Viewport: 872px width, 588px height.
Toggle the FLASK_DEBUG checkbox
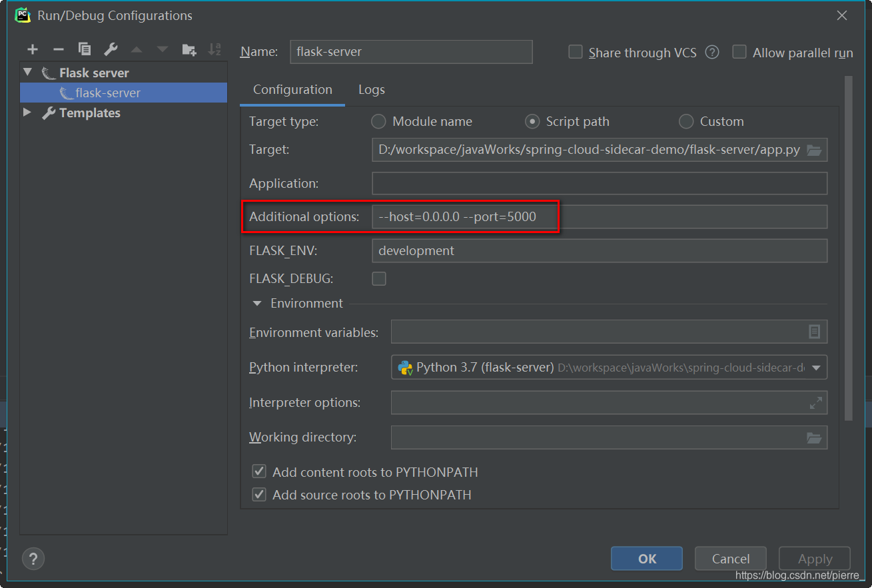[x=379, y=278]
